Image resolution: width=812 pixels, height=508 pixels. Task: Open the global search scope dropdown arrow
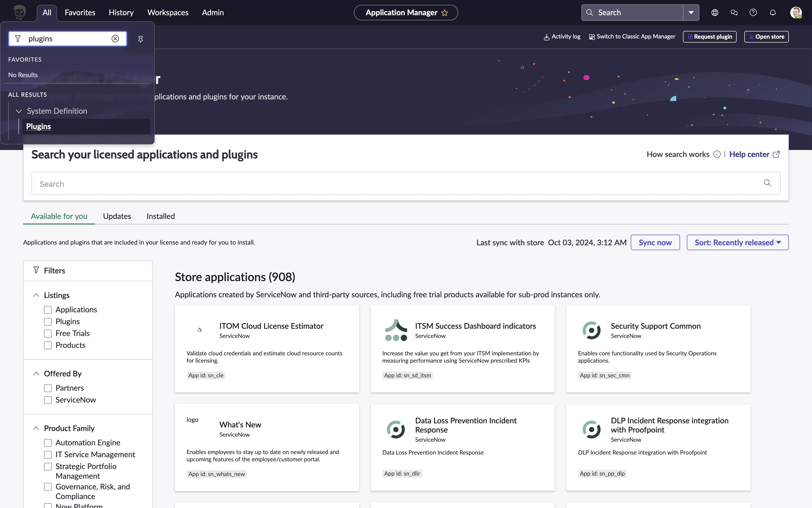point(691,12)
